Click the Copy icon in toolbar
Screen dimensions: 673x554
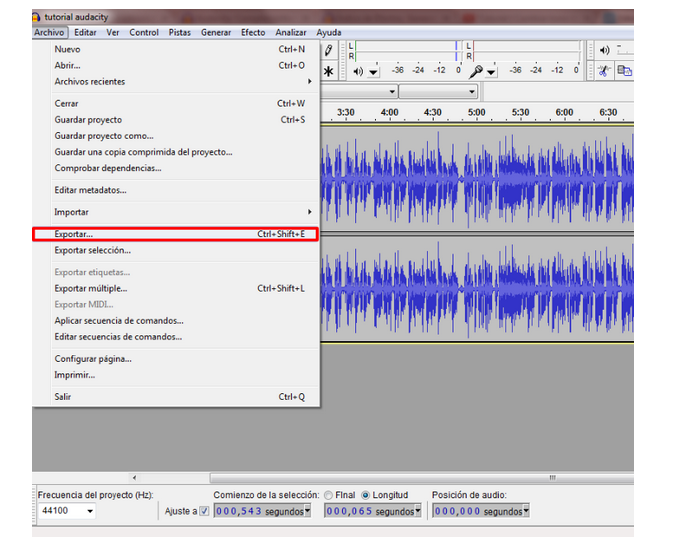[x=624, y=71]
